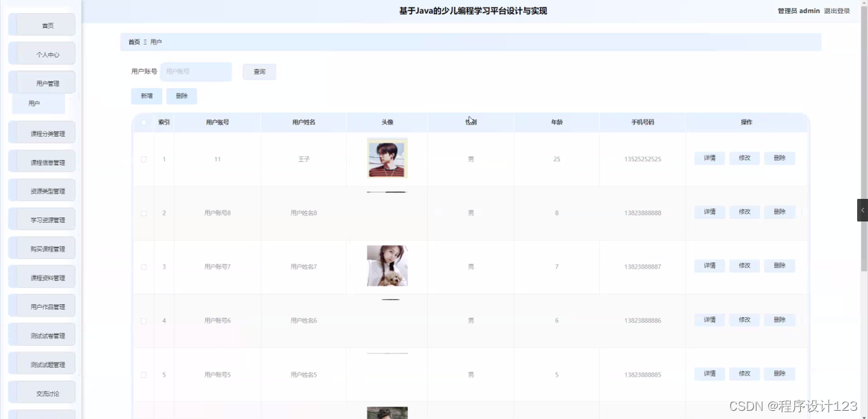Check the checkbox for row 王子
868x419 pixels.
pos(144,159)
